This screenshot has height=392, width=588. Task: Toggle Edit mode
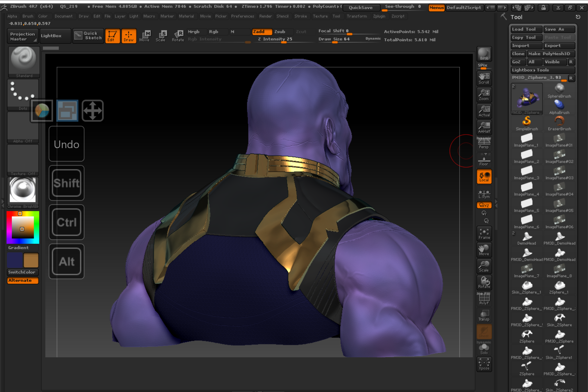coord(112,36)
